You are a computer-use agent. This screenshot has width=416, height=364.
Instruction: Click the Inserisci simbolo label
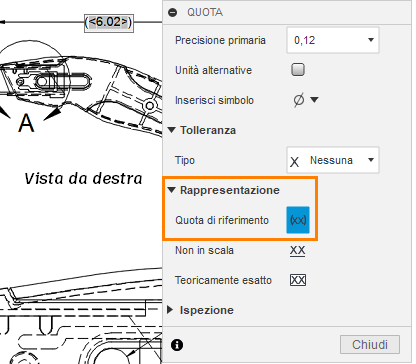click(x=214, y=100)
